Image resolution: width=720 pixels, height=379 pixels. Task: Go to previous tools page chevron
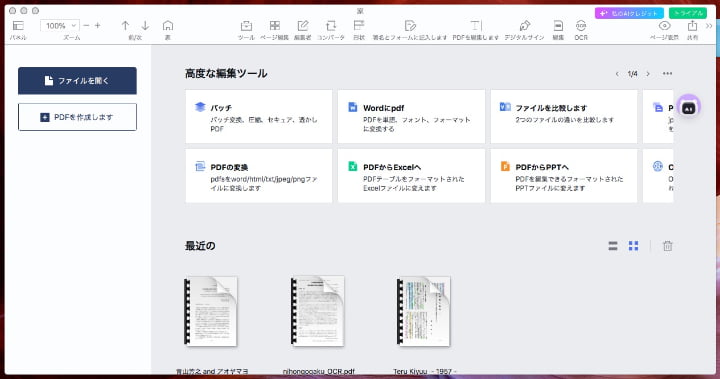[617, 74]
